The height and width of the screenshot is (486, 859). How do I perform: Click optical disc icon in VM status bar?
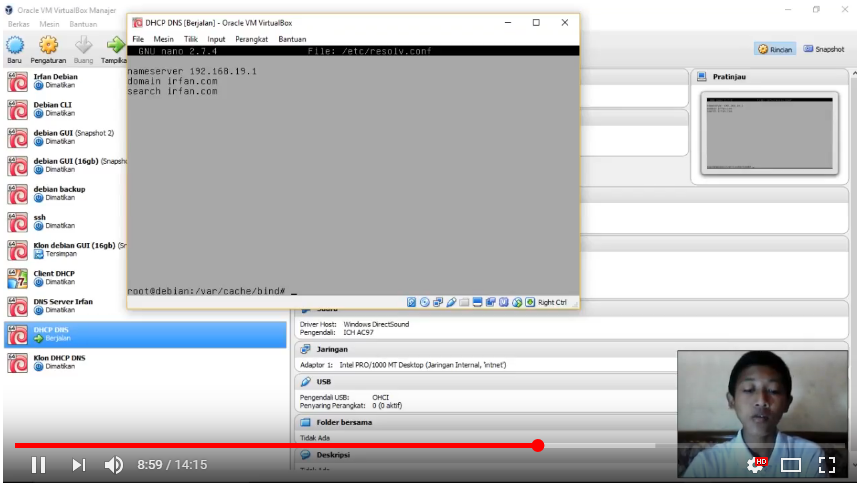tap(425, 302)
